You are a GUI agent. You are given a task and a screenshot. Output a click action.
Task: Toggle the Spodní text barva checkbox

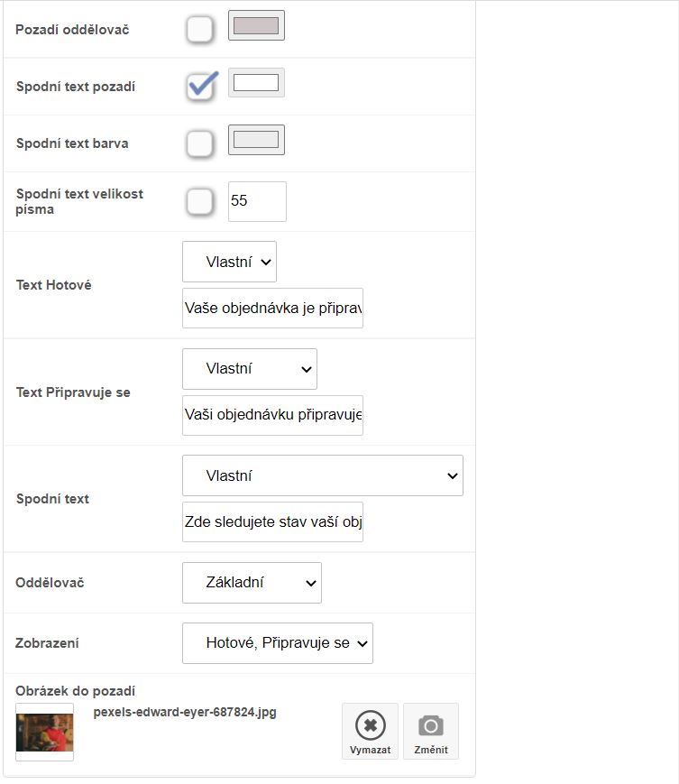pos(200,143)
